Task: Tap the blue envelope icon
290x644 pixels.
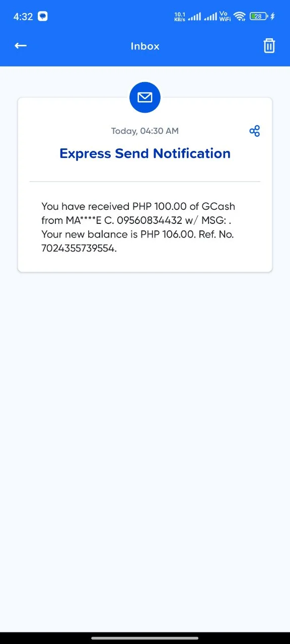Action: tap(145, 97)
